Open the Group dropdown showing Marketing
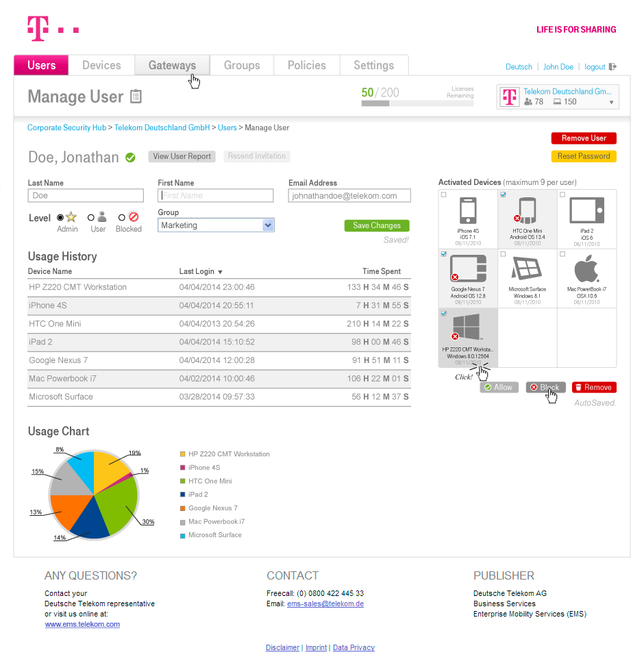The image size is (644, 659). point(216,225)
